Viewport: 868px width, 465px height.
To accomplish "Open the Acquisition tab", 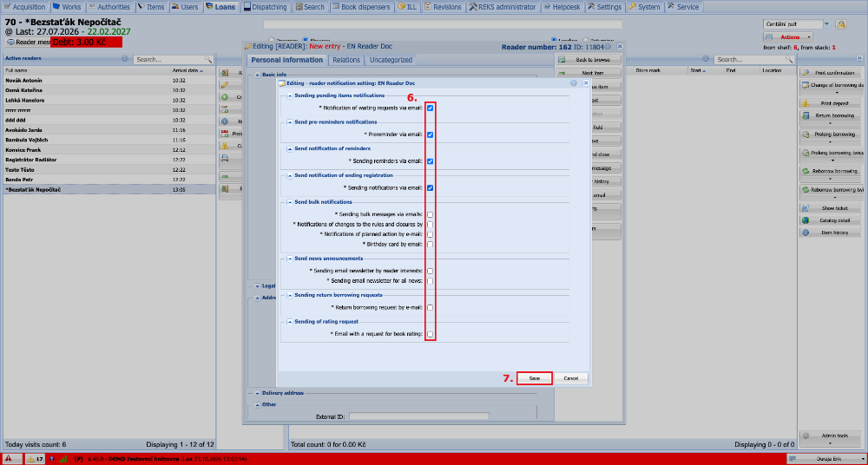I will pyautogui.click(x=25, y=7).
